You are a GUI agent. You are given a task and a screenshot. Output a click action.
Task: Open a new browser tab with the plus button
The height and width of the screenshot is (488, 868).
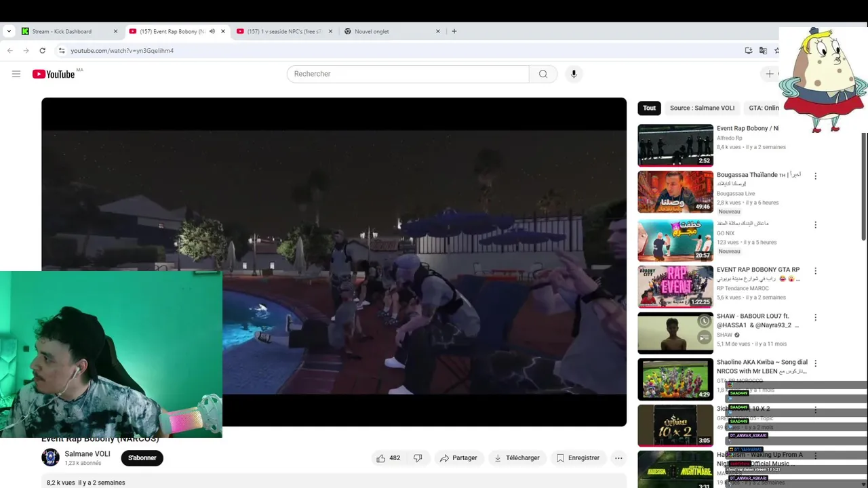click(454, 31)
